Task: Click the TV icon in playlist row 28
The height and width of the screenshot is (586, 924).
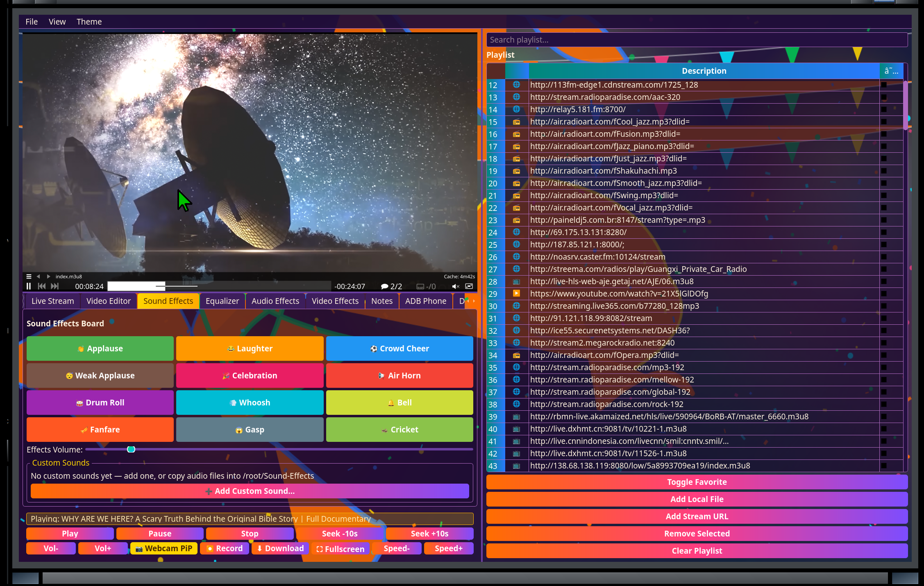Action: (517, 281)
